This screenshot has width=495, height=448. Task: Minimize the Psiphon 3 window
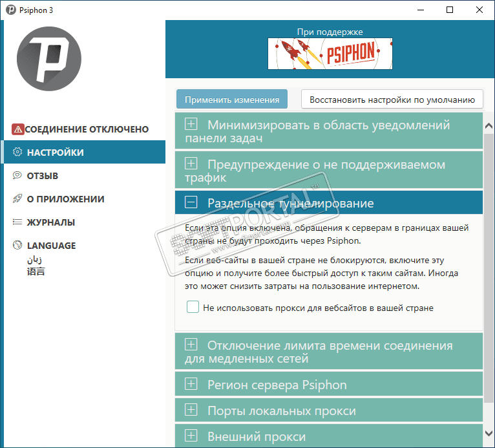pos(421,10)
